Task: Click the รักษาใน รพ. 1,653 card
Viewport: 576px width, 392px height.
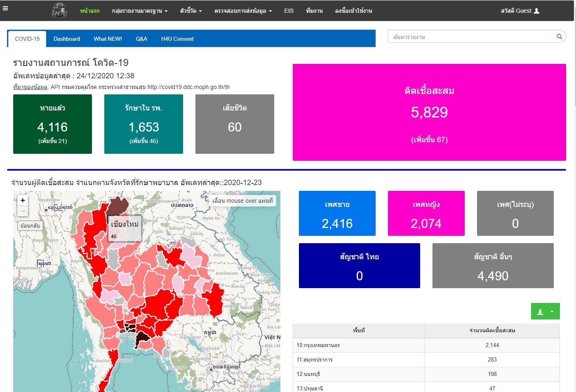Action: [143, 124]
